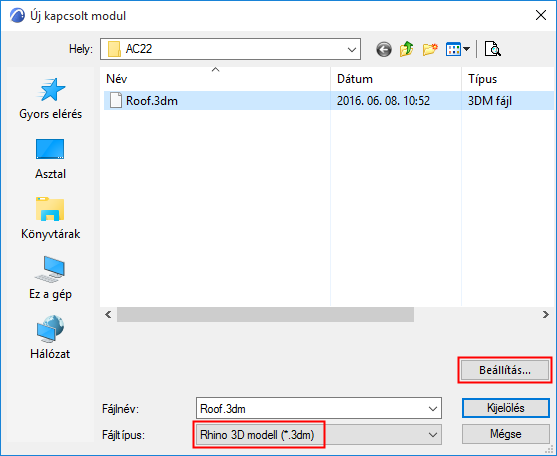Expand the Hely folder dropdown
The image size is (557, 456).
click(x=352, y=49)
